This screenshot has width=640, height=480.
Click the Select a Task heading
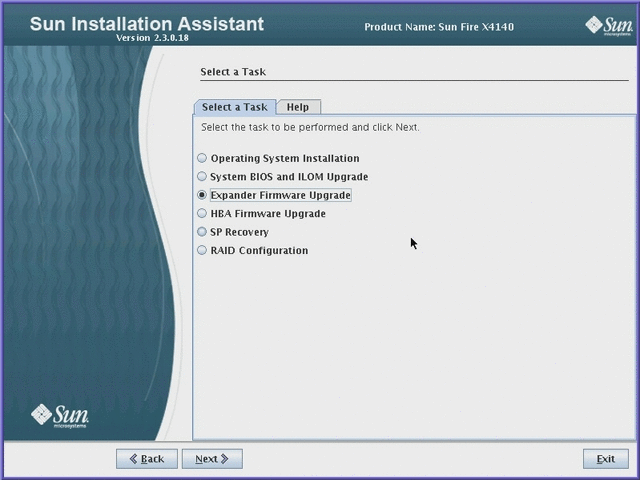coord(233,72)
